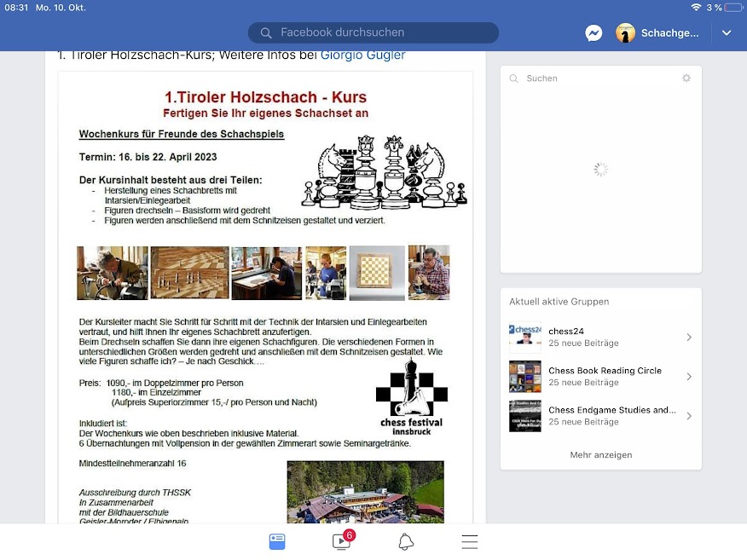The image size is (747, 560).
Task: Expand the account dropdown arrow
Action: pos(727,33)
